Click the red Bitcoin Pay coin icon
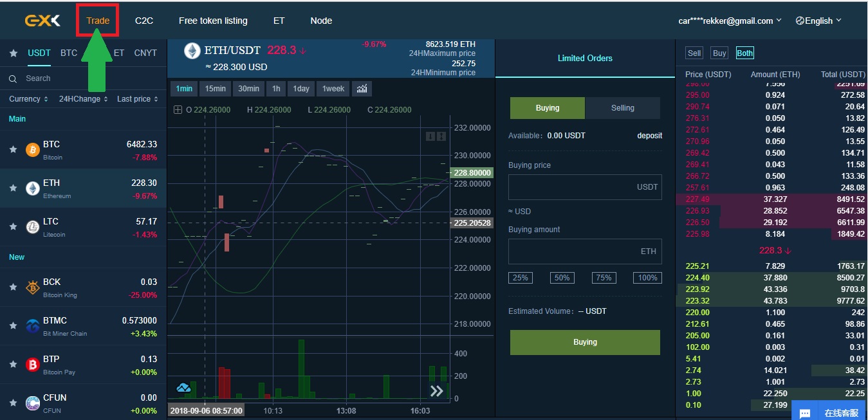Image resolution: width=868 pixels, height=420 pixels. [x=32, y=365]
